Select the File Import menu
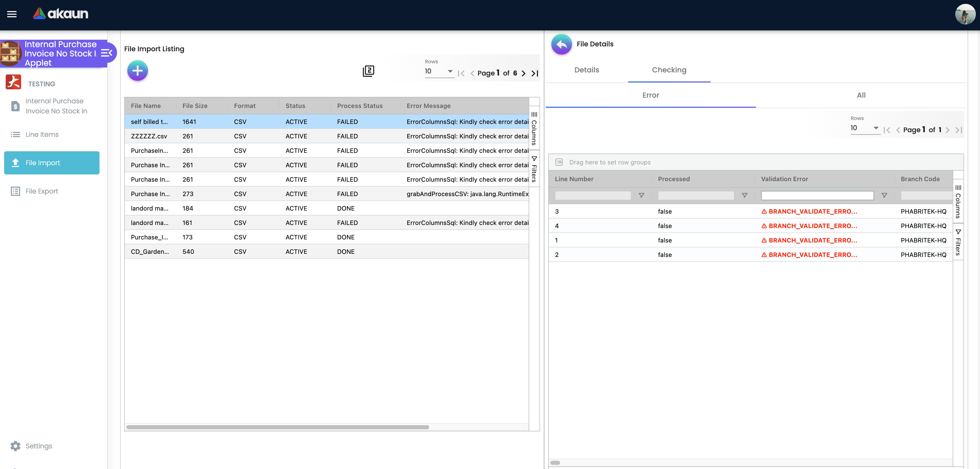 (52, 163)
